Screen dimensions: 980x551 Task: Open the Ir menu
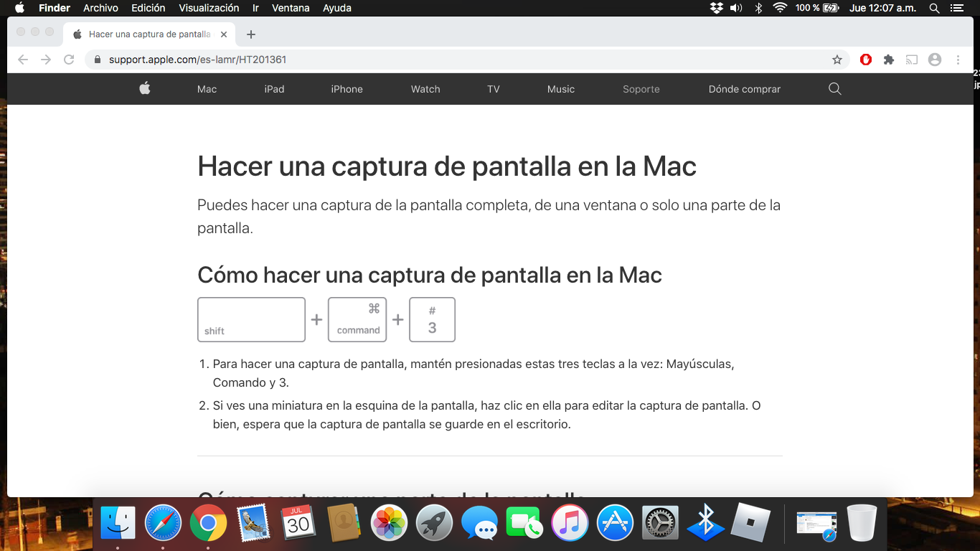pos(256,8)
